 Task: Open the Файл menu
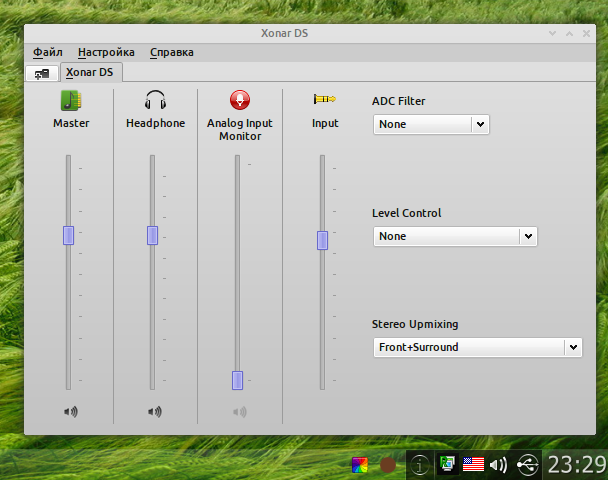47,52
